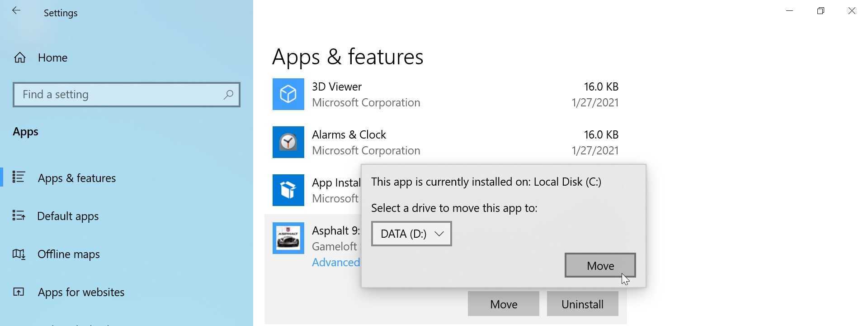
Task: Open Apps for websites settings
Action: [81, 292]
